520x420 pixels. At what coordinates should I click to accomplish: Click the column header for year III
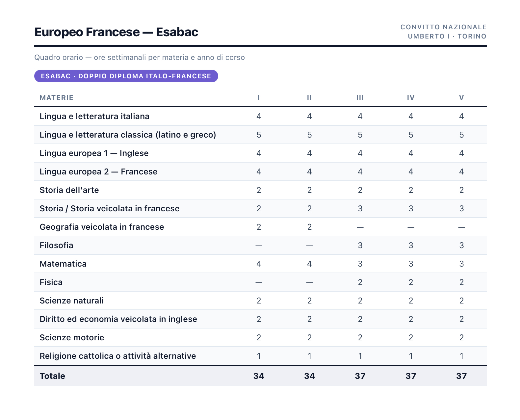[360, 98]
